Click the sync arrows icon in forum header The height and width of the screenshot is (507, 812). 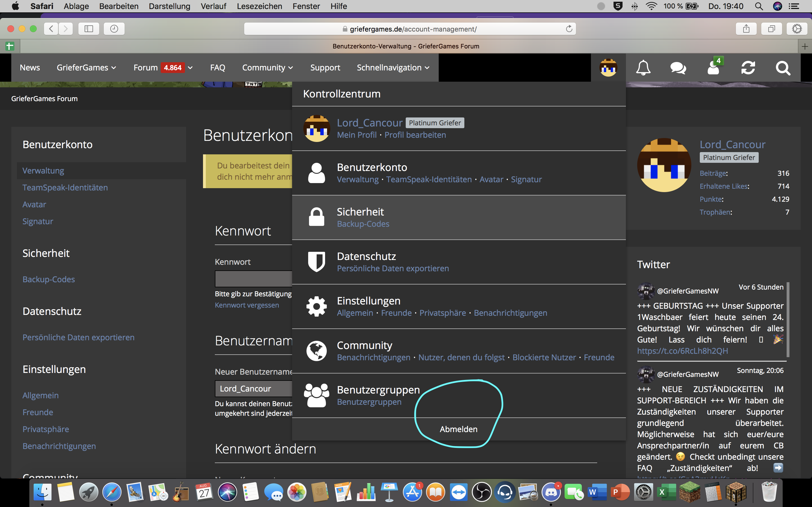click(748, 68)
